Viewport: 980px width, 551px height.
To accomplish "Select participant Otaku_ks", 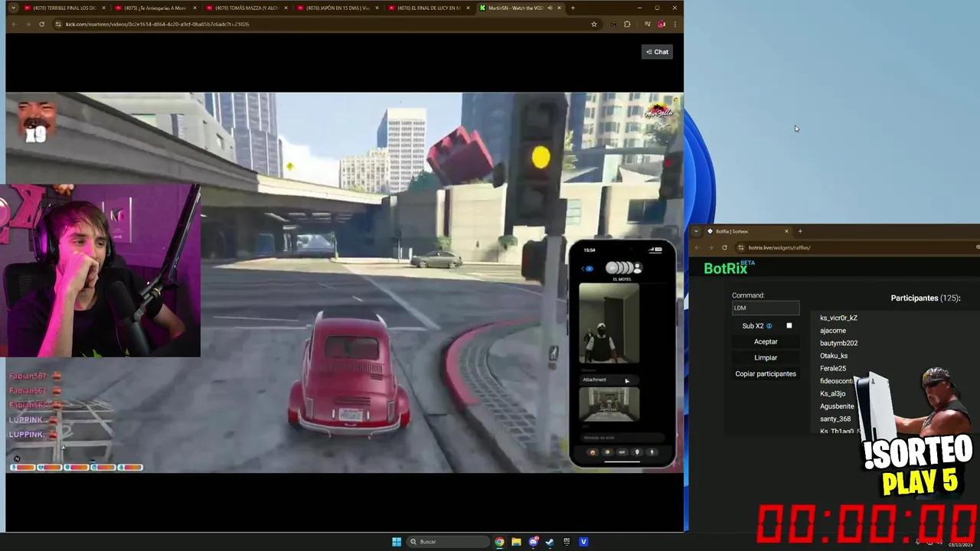I will point(834,356).
